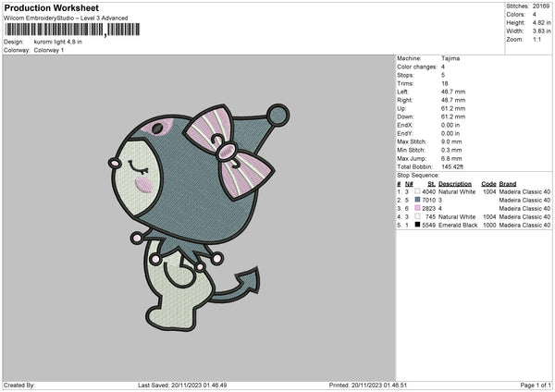Click the 'Brand' column header
555x392 pixels.
[508, 184]
